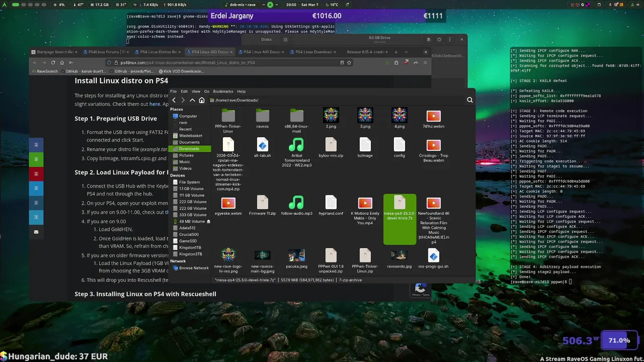Click search icon in file manager
The height and width of the screenshot is (362, 644).
pyautogui.click(x=470, y=100)
